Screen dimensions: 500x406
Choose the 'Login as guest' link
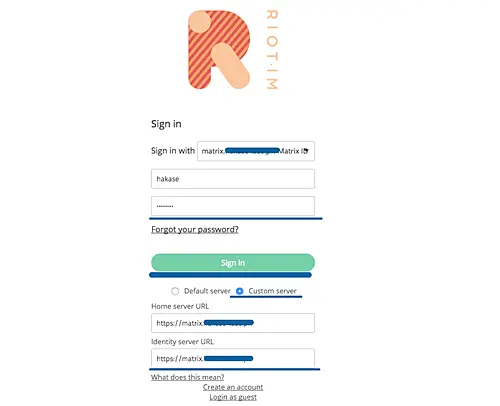pyautogui.click(x=233, y=397)
